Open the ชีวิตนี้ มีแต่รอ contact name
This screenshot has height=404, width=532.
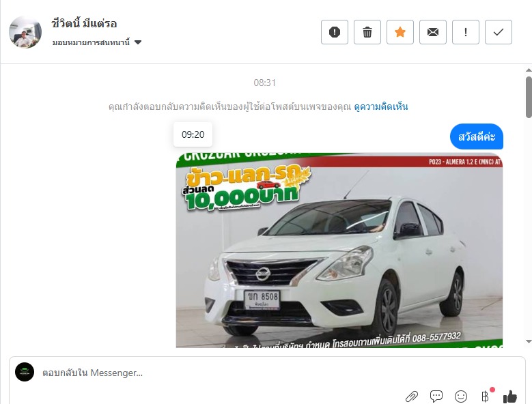(84, 23)
